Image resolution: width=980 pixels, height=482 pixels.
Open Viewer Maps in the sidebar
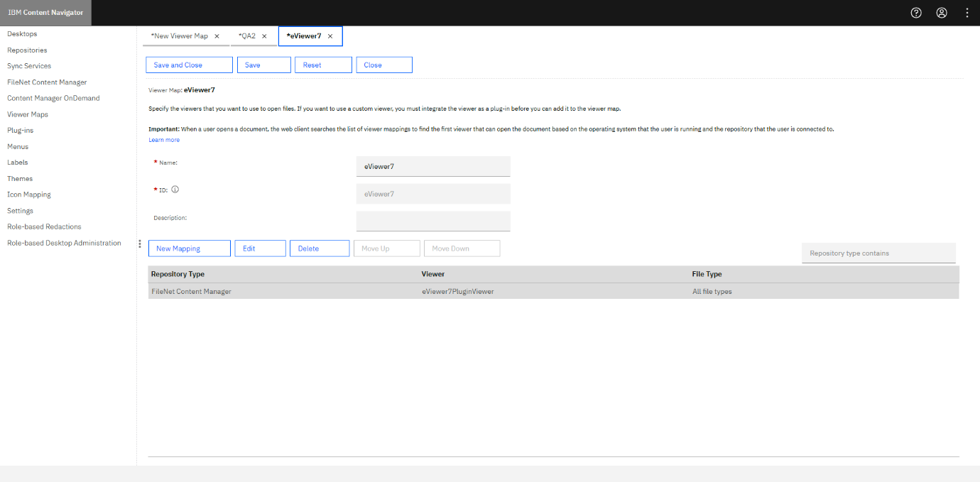28,114
